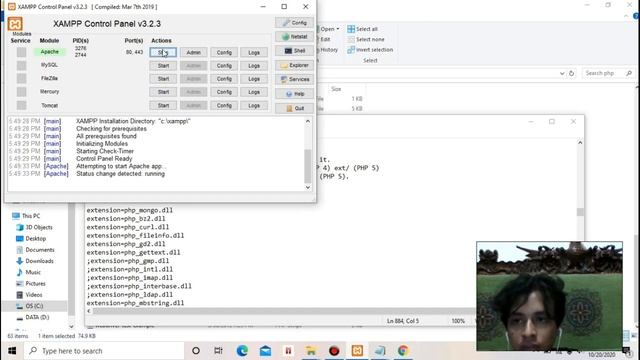This screenshot has width=640, height=360.
Task: View Apache Logs
Action: [x=254, y=52]
